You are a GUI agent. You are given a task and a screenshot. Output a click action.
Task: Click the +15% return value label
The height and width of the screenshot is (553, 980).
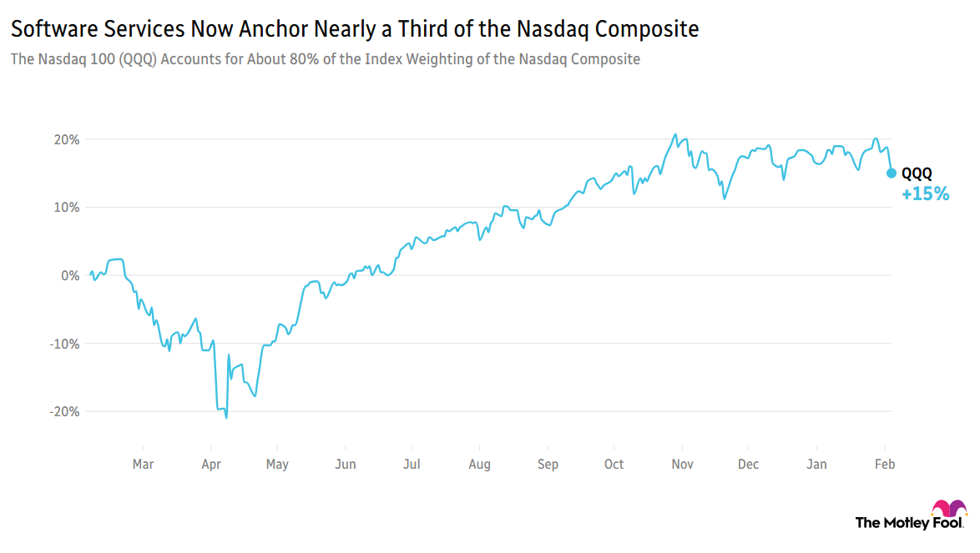tap(925, 194)
